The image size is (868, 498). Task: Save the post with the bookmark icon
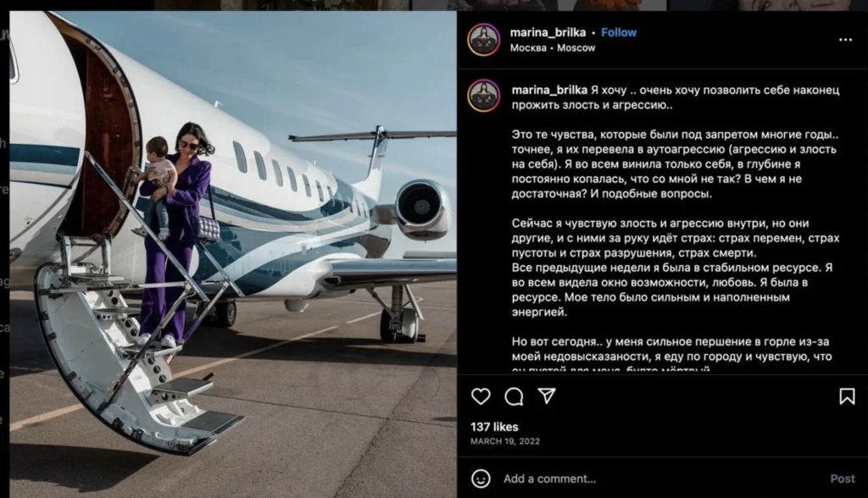[x=847, y=396]
